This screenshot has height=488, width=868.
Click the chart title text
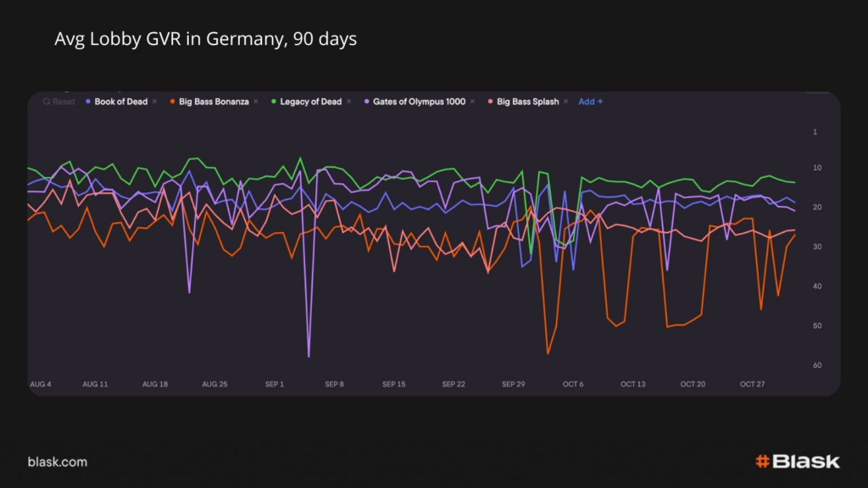pos(205,40)
